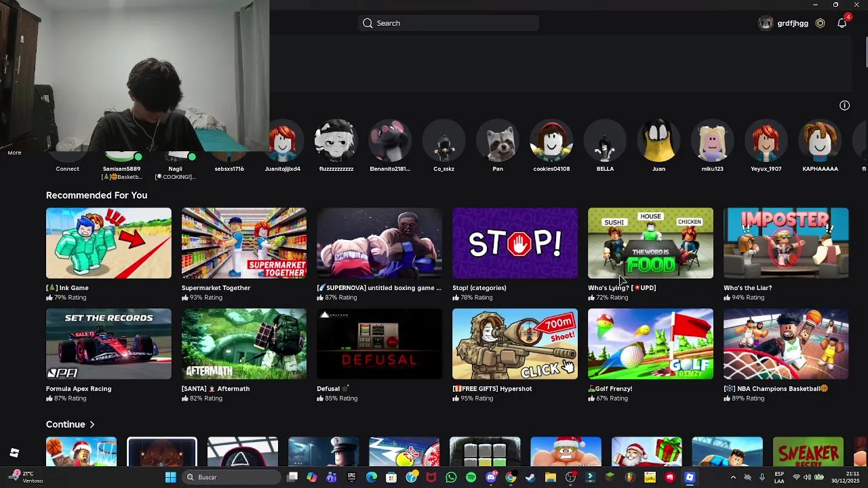The image size is (868, 488).
Task: Click the page vertical scrollbar
Action: (865, 51)
